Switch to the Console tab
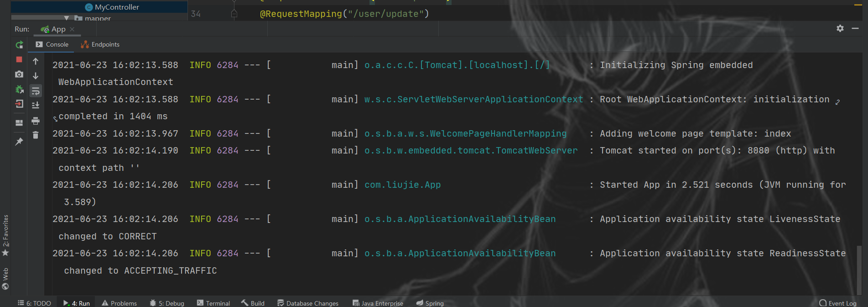The image size is (868, 307). coord(52,44)
